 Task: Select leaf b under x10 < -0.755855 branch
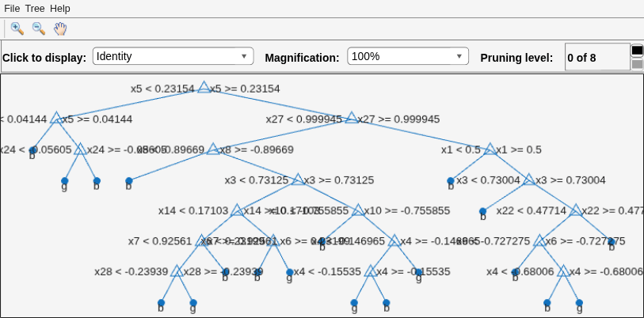click(x=322, y=242)
